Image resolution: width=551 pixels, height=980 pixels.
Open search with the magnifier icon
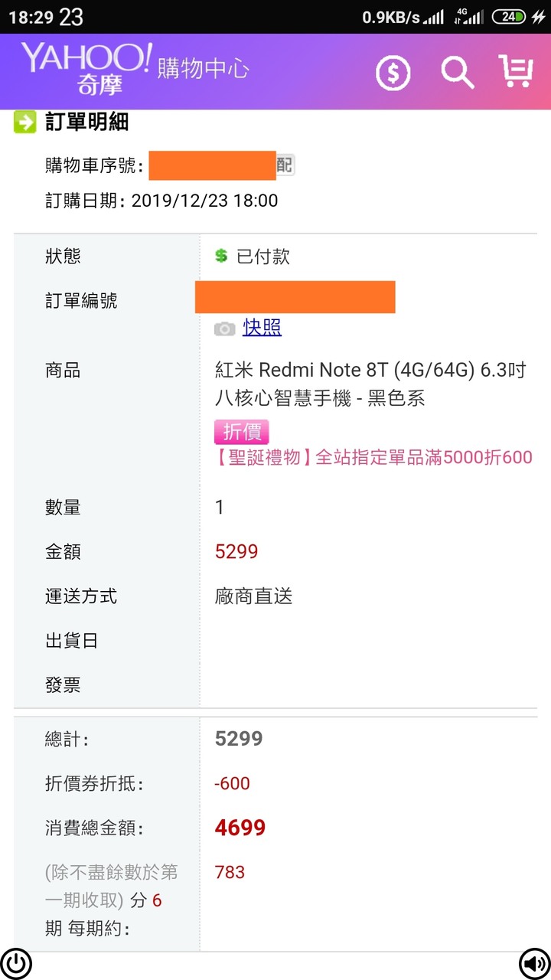pyautogui.click(x=457, y=73)
